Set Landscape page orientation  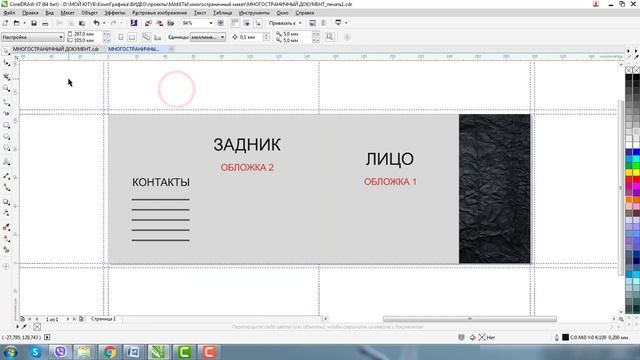click(x=132, y=37)
